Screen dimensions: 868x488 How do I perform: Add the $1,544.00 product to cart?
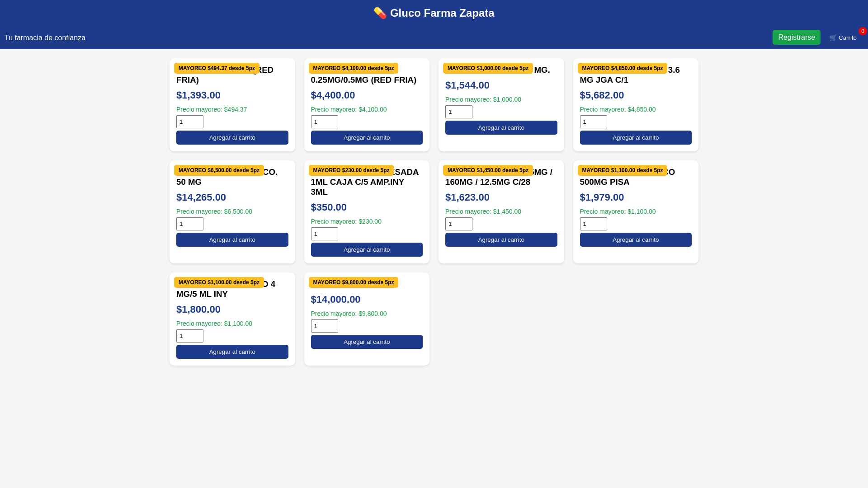point(501,128)
